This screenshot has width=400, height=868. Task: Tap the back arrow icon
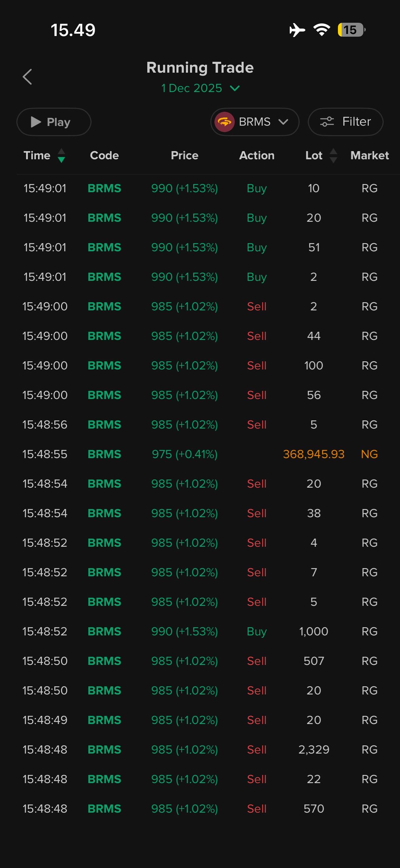[x=27, y=77]
